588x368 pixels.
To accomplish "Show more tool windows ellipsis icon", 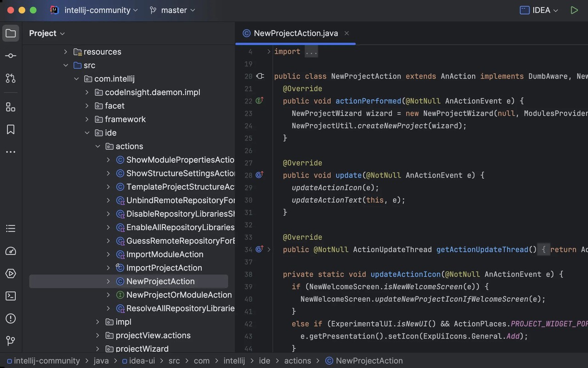I will (11, 152).
